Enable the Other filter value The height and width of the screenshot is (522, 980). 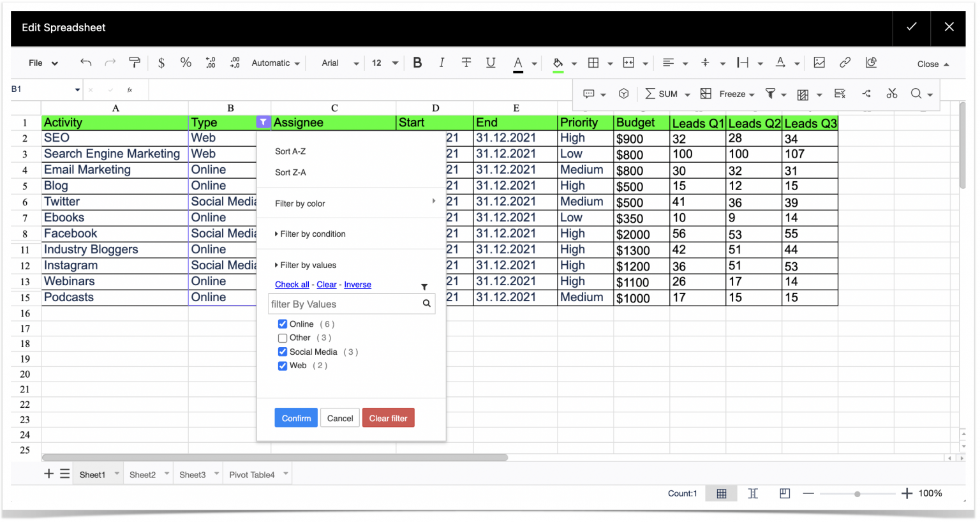[282, 338]
